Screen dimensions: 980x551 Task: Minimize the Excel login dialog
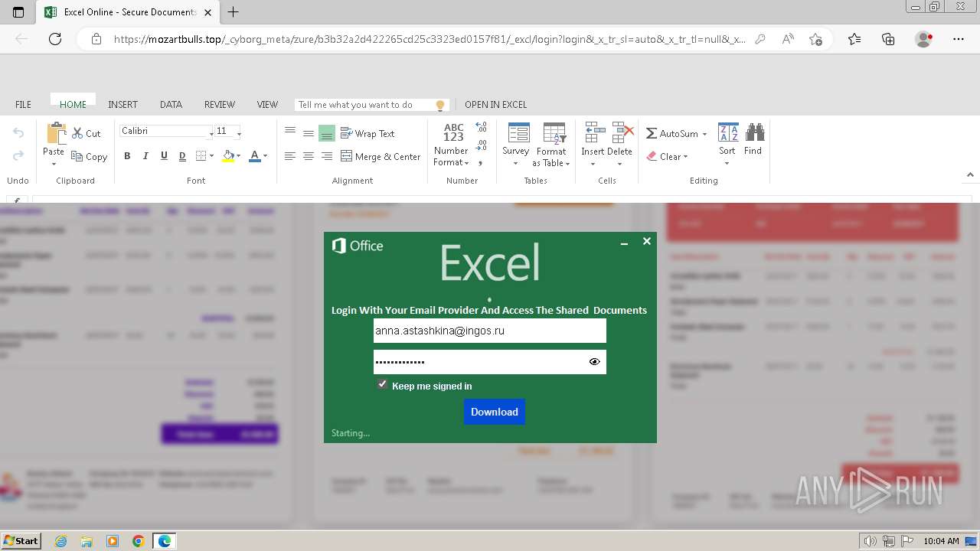point(624,243)
